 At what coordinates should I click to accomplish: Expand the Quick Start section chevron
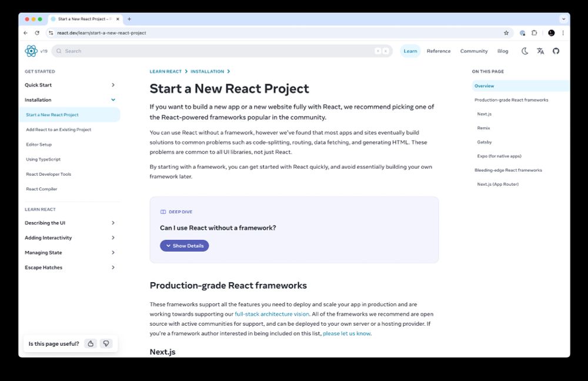113,85
